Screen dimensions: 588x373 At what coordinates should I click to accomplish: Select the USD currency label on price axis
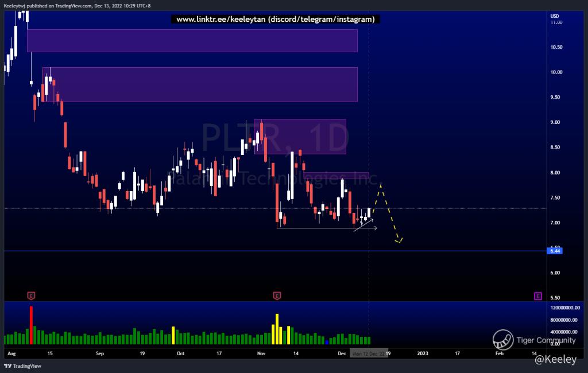(x=555, y=16)
